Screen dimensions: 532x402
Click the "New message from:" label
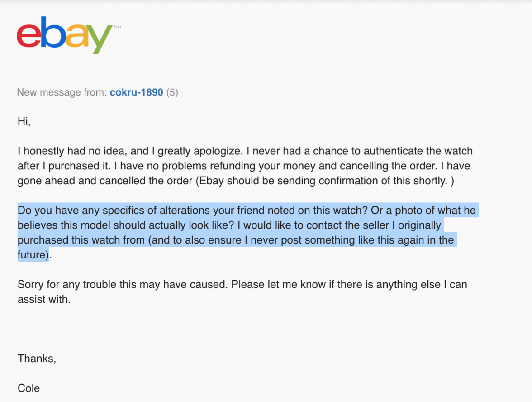pyautogui.click(x=62, y=92)
